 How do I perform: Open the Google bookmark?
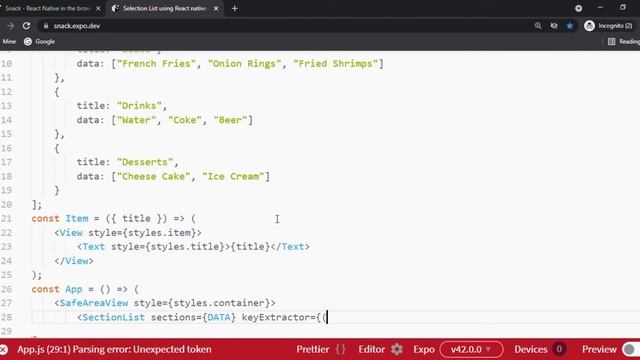(40, 42)
